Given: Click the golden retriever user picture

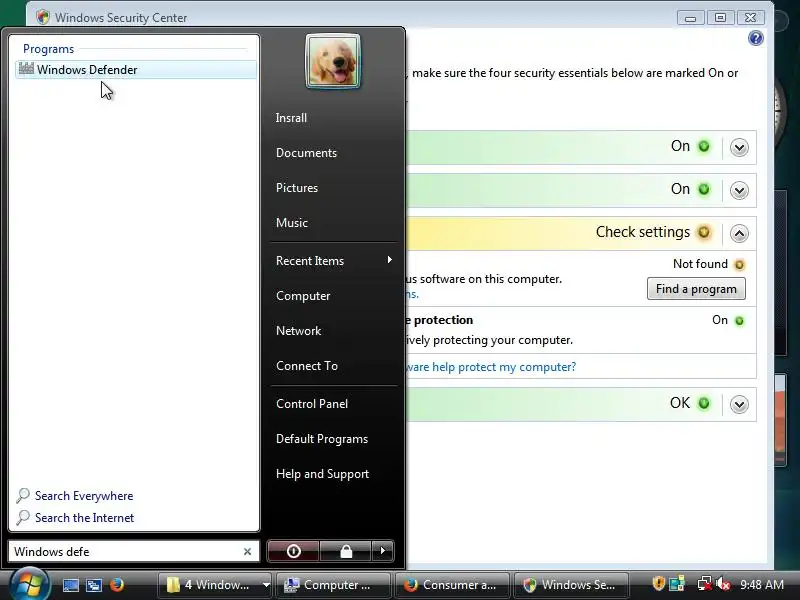Looking at the screenshot, I should (x=333, y=62).
